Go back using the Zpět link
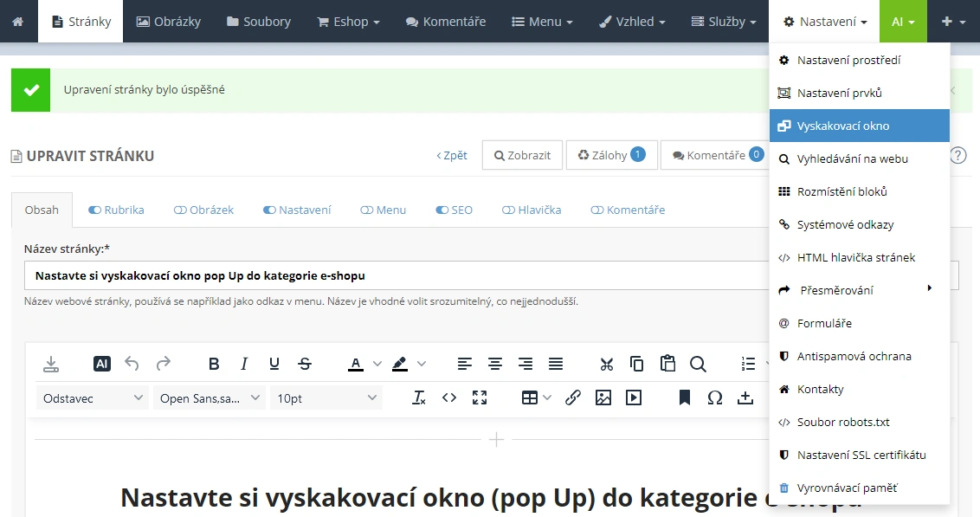This screenshot has width=980, height=517. (x=452, y=155)
